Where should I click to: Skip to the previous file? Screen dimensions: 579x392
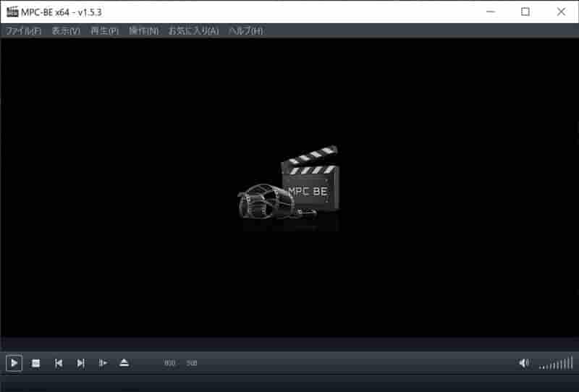point(59,363)
